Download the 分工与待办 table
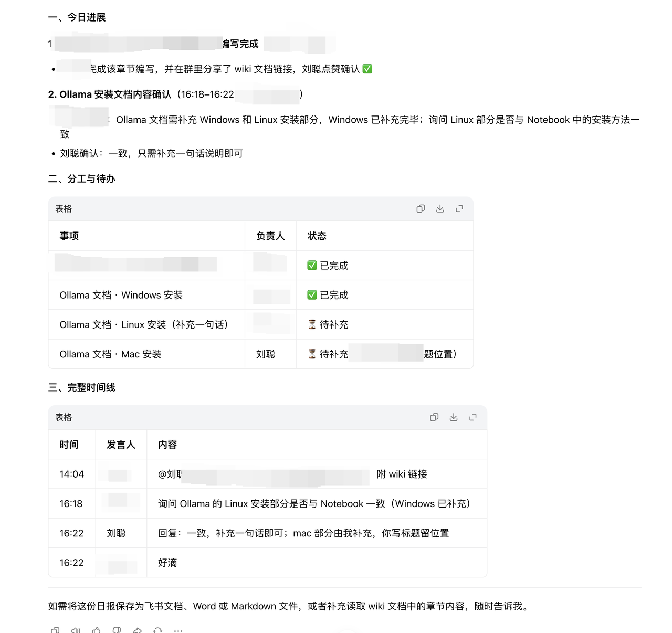The height and width of the screenshot is (633, 672). point(440,209)
